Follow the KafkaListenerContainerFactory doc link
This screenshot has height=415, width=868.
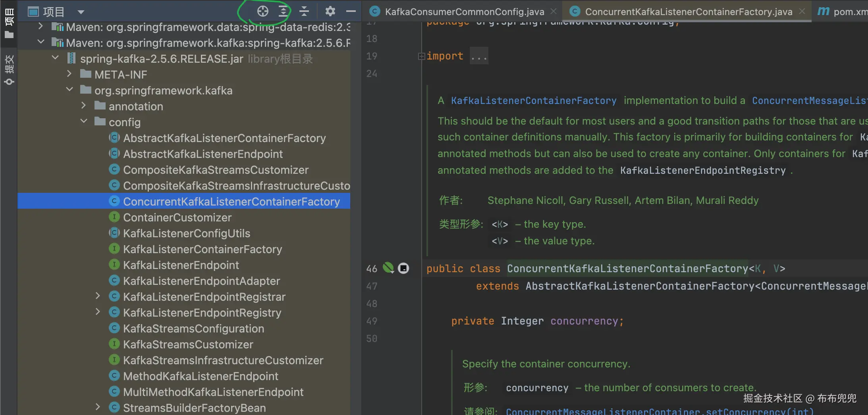533,101
